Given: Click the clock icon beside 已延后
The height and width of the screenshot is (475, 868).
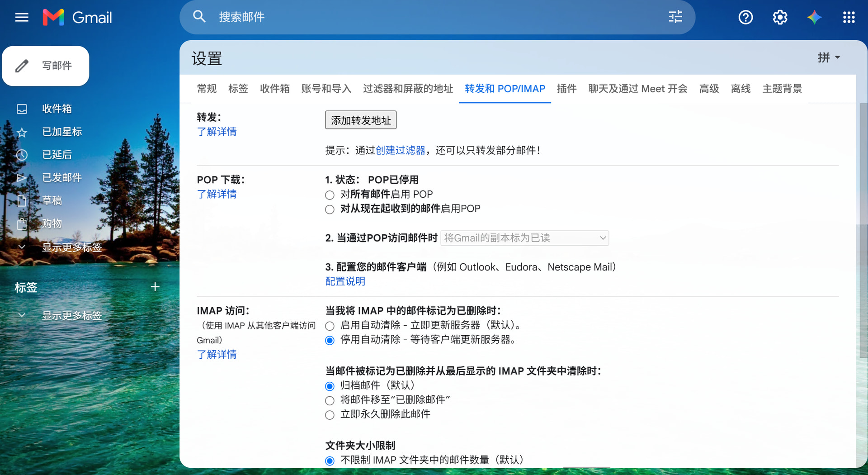Looking at the screenshot, I should 22,155.
